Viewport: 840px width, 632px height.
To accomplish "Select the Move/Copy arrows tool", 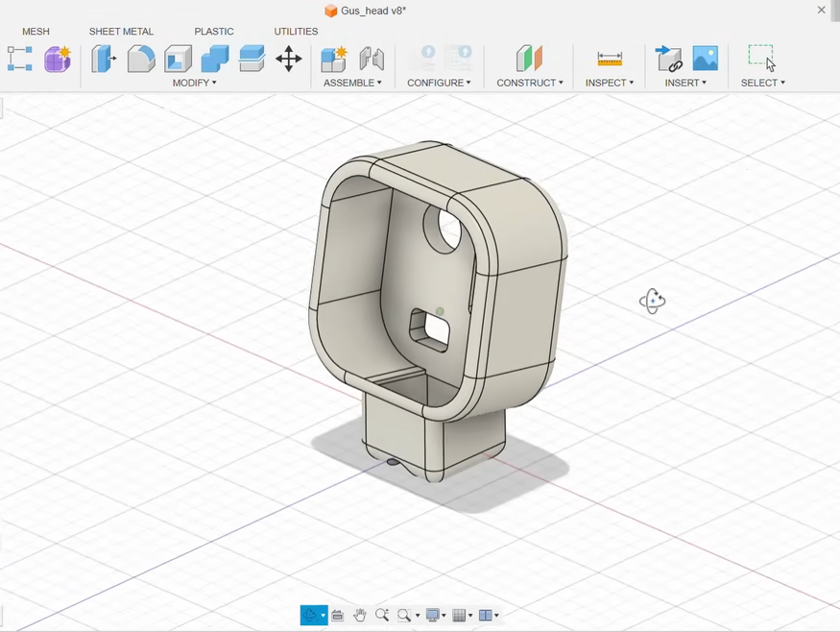I will tap(289, 59).
